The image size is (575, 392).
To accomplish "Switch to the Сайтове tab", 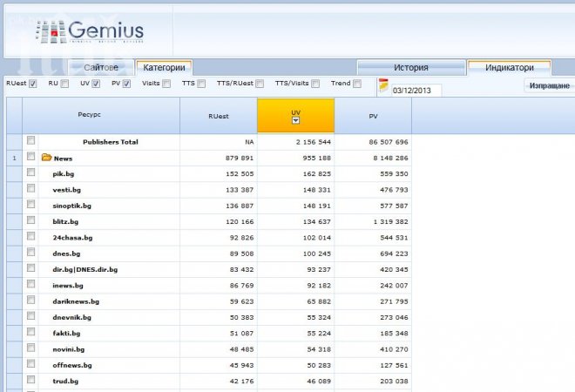I will pos(101,67).
